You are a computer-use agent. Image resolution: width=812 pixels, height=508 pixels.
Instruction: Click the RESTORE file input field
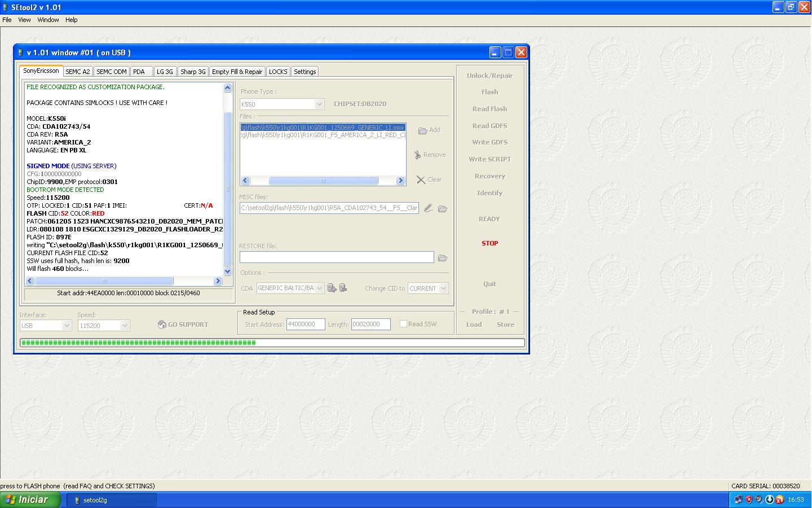(x=337, y=257)
